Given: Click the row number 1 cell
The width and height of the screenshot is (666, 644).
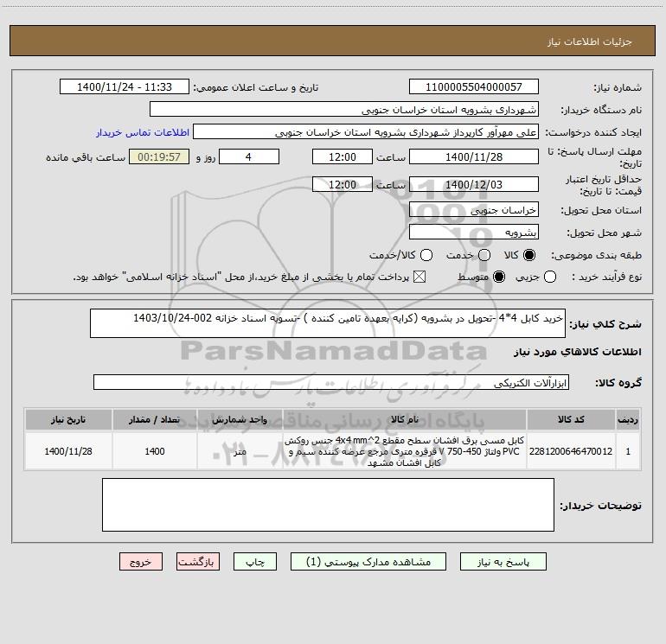Looking at the screenshot, I should 628,451.
